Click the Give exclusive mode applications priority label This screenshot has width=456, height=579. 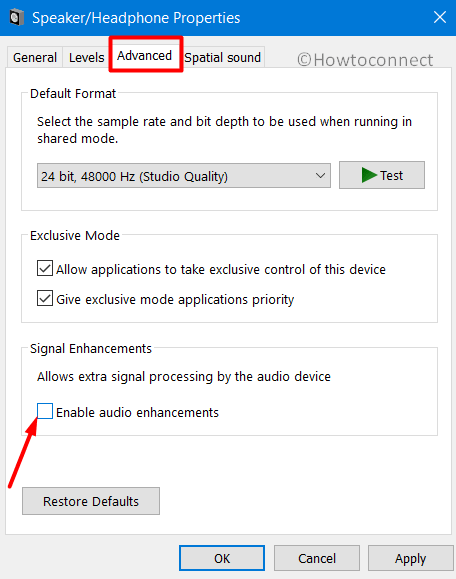click(x=175, y=299)
